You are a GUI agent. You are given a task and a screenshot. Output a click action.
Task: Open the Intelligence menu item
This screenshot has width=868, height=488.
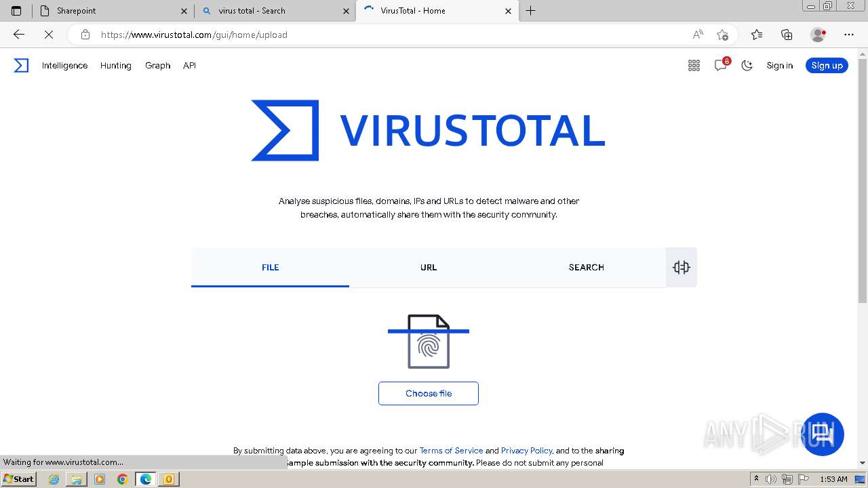point(64,66)
